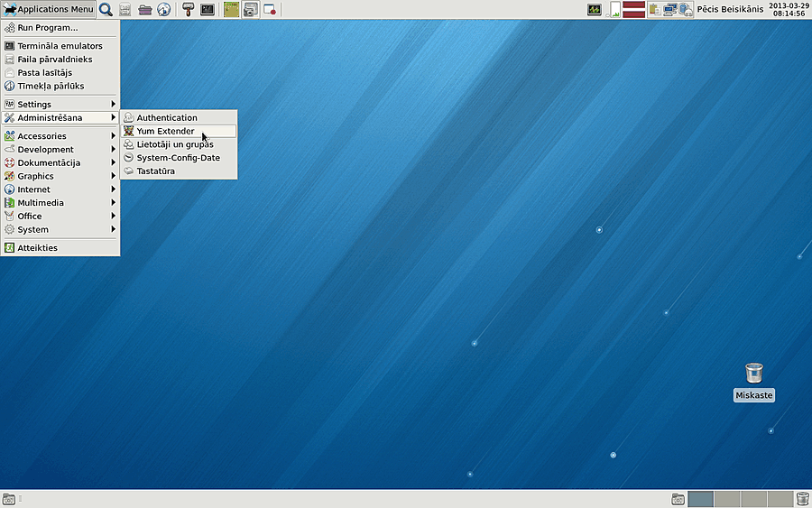Expand the Internet submenu
The height and width of the screenshot is (508, 812).
[x=60, y=189]
